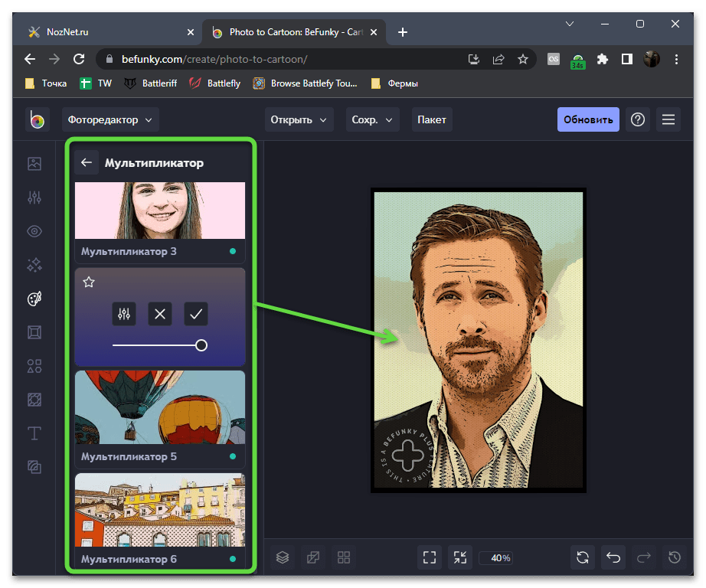Screen dimensions: 706x588
Task: Click the fit to screen icon
Action: click(430, 558)
